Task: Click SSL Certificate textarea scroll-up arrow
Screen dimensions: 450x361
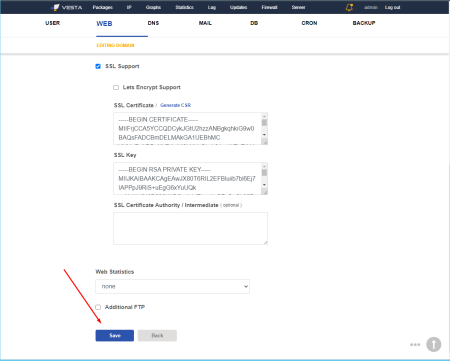Action: tap(264, 116)
